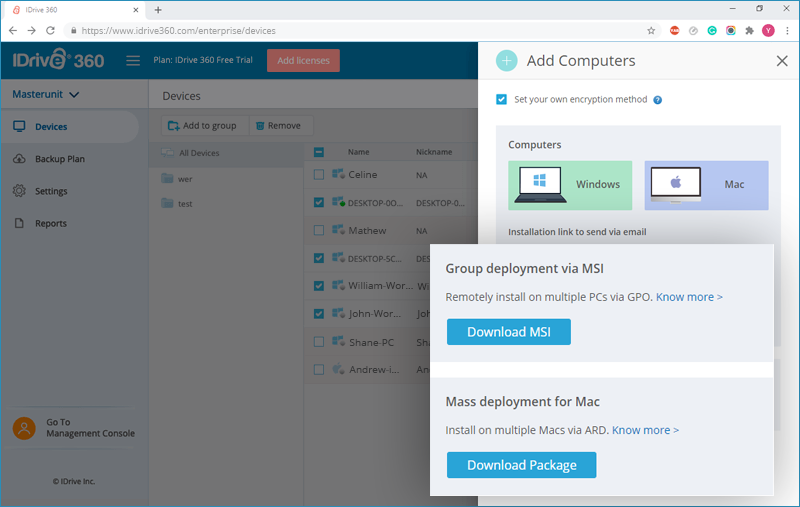Reload the page in the browser
The height and width of the screenshot is (507, 800).
pos(50,31)
